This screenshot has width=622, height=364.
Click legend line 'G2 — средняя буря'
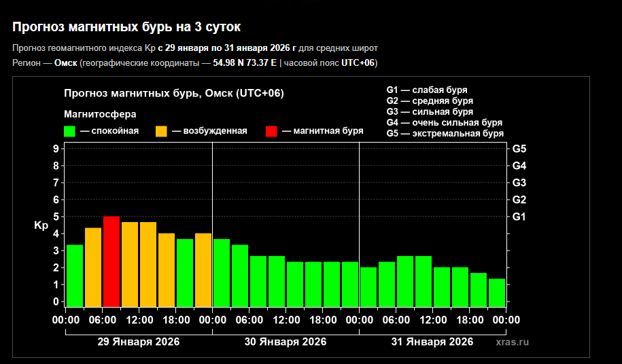point(430,101)
